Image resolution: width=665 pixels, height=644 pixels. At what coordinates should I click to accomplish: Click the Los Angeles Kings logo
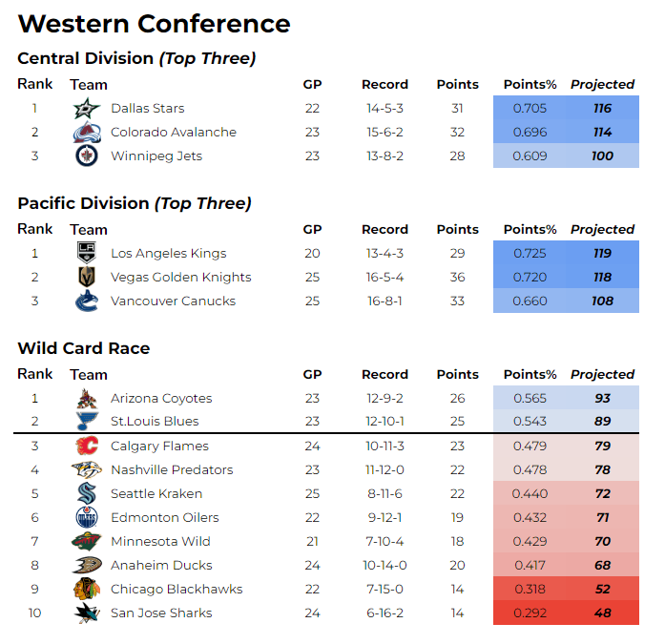point(87,254)
